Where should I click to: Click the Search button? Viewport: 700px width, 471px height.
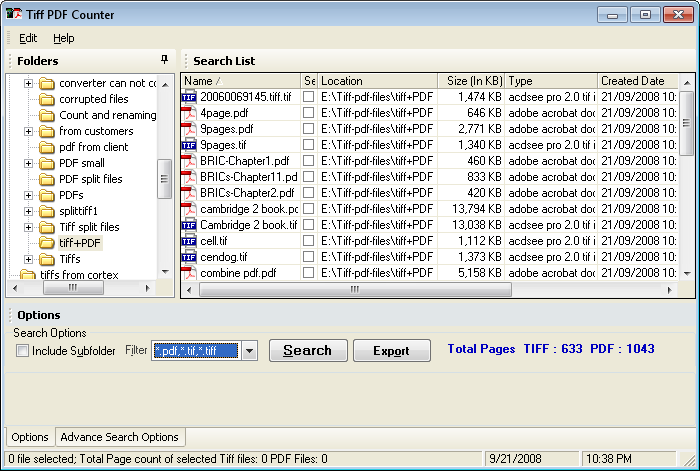pyautogui.click(x=307, y=351)
